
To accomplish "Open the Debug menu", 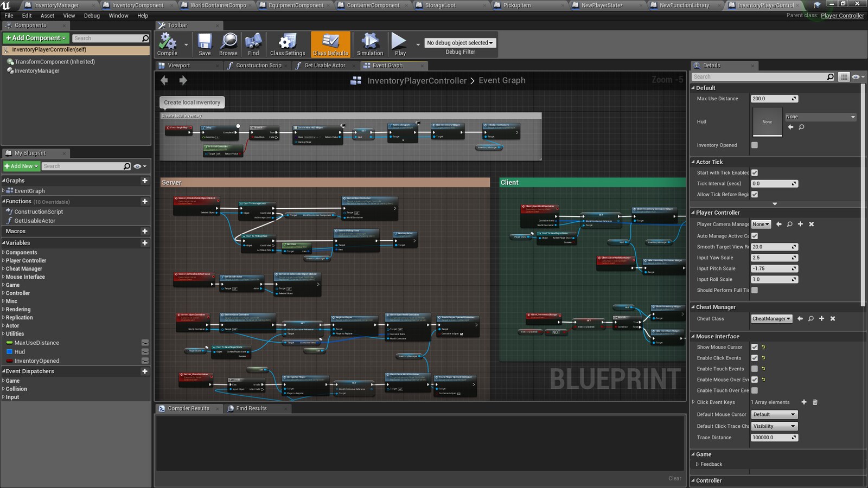I will tap(91, 16).
